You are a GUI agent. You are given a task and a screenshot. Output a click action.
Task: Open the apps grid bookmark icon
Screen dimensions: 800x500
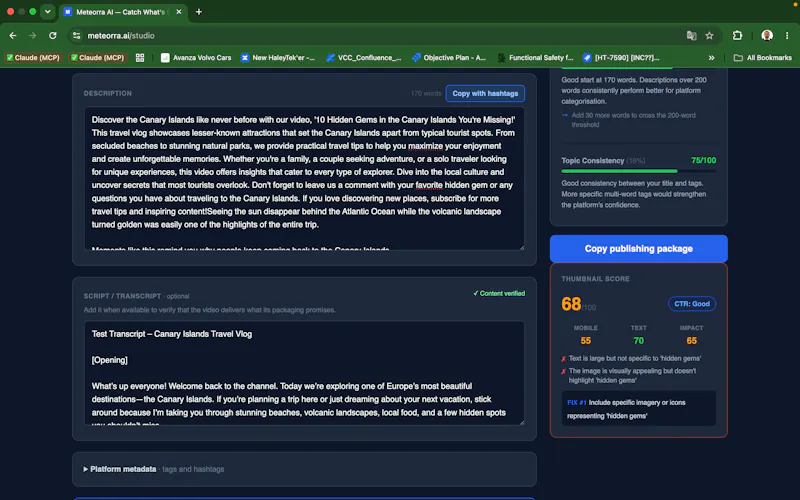[x=140, y=58]
